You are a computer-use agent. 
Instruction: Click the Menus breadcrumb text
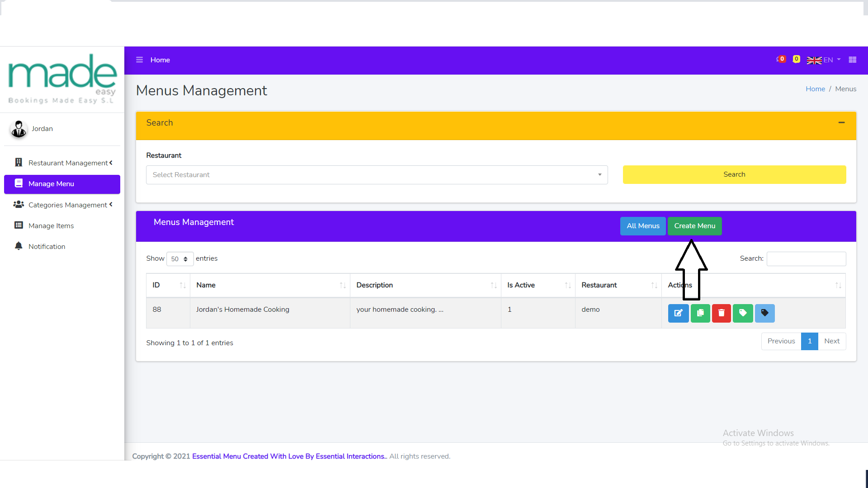845,89
